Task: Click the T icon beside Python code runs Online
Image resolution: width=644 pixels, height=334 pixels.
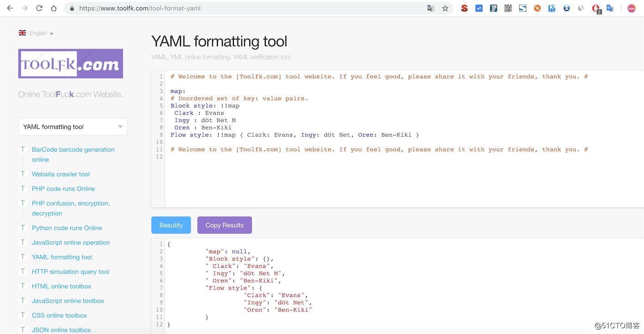Action: (22, 227)
